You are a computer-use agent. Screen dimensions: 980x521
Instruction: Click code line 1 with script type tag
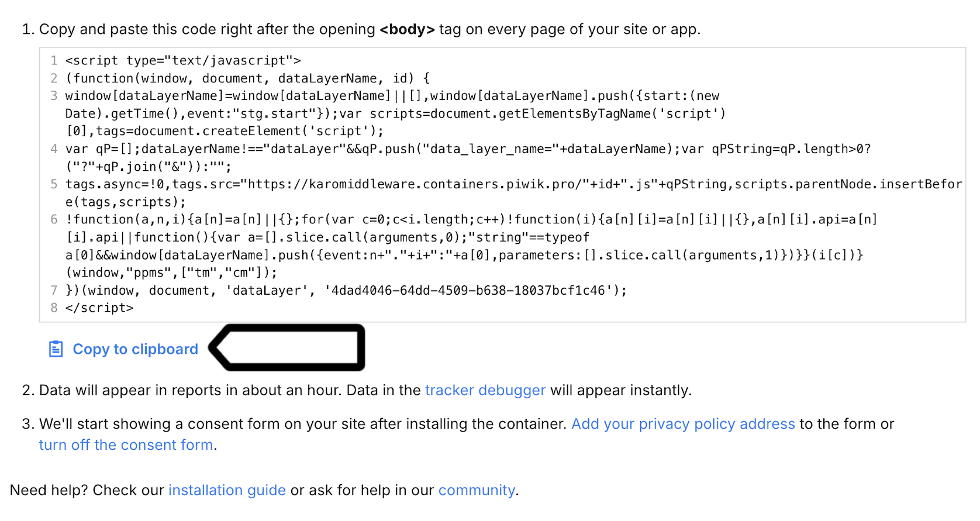coord(183,60)
